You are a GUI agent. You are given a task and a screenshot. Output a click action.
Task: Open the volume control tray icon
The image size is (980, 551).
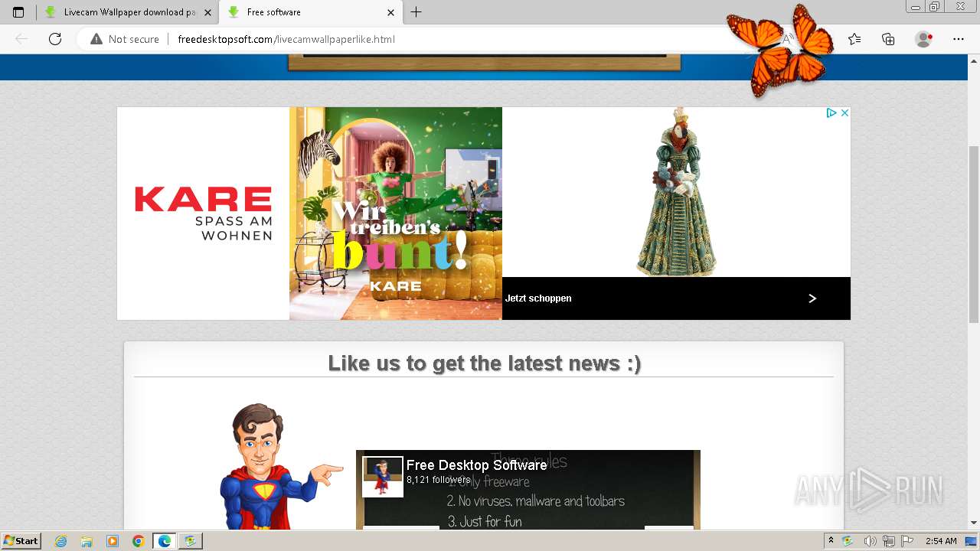point(871,541)
